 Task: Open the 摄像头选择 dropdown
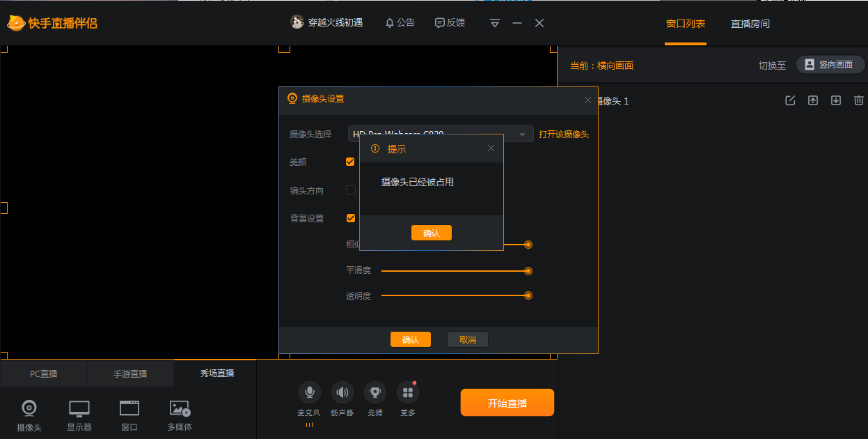441,134
